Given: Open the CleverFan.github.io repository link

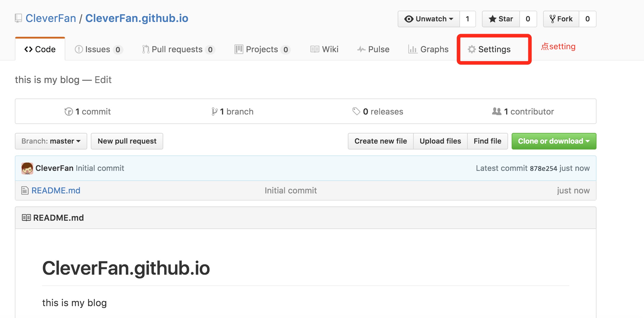Looking at the screenshot, I should [x=137, y=18].
